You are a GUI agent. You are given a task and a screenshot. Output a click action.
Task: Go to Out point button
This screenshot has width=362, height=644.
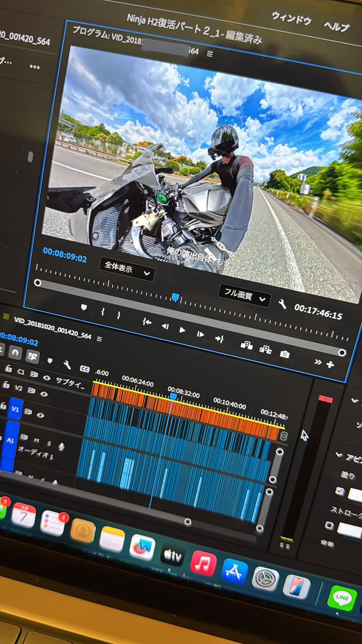[219, 338]
